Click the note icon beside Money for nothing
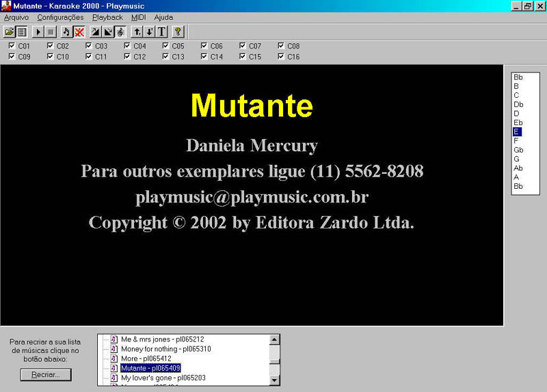 click(114, 349)
